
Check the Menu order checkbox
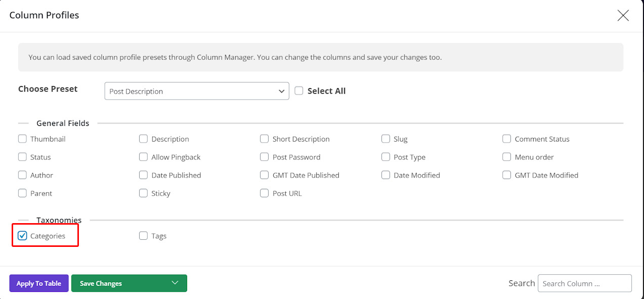point(506,157)
